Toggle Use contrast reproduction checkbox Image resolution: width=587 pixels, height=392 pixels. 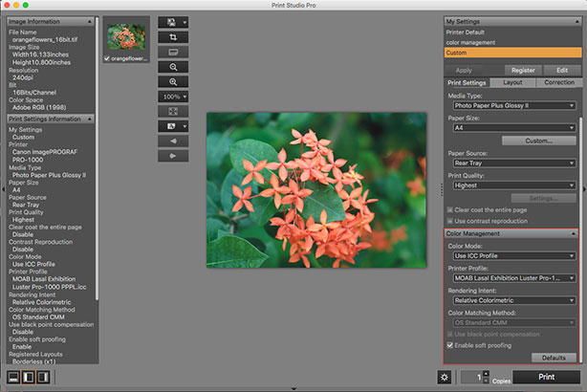pyautogui.click(x=450, y=221)
